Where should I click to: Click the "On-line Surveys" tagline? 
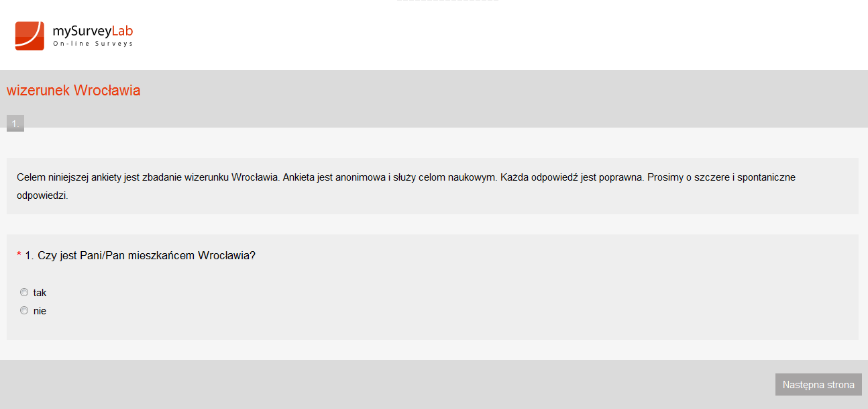tap(93, 44)
